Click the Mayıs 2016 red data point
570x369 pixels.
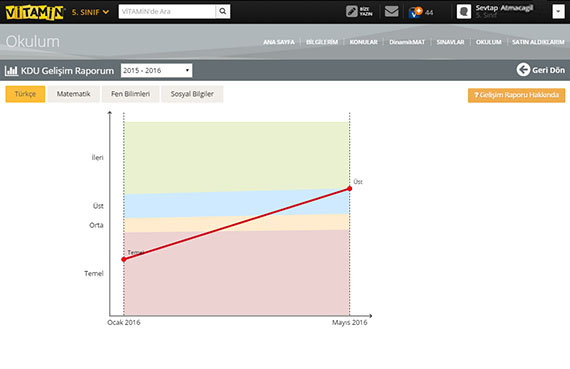(x=349, y=189)
